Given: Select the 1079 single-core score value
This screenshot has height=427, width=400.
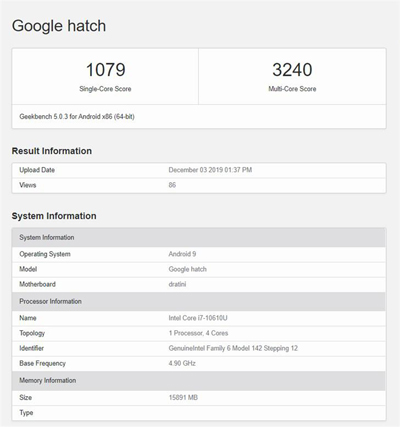Looking at the screenshot, I should pos(106,70).
